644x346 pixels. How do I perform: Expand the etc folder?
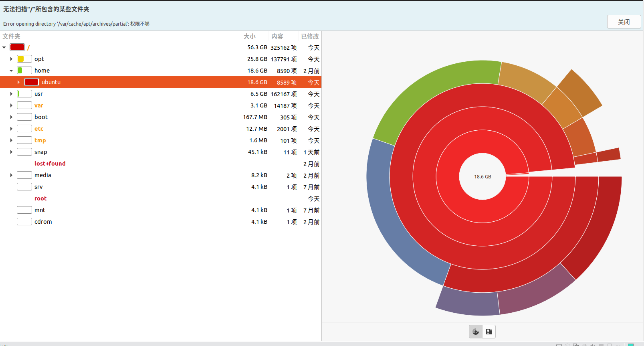pos(11,129)
